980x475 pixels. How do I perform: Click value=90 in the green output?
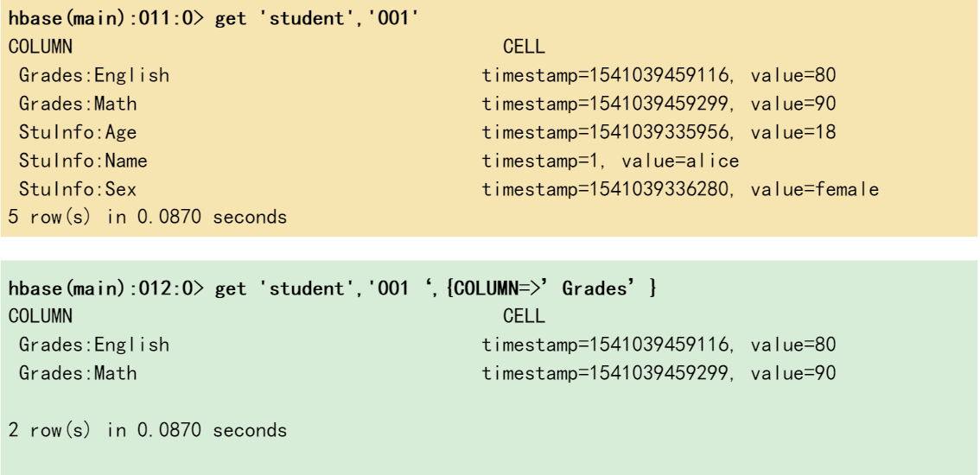click(x=793, y=374)
